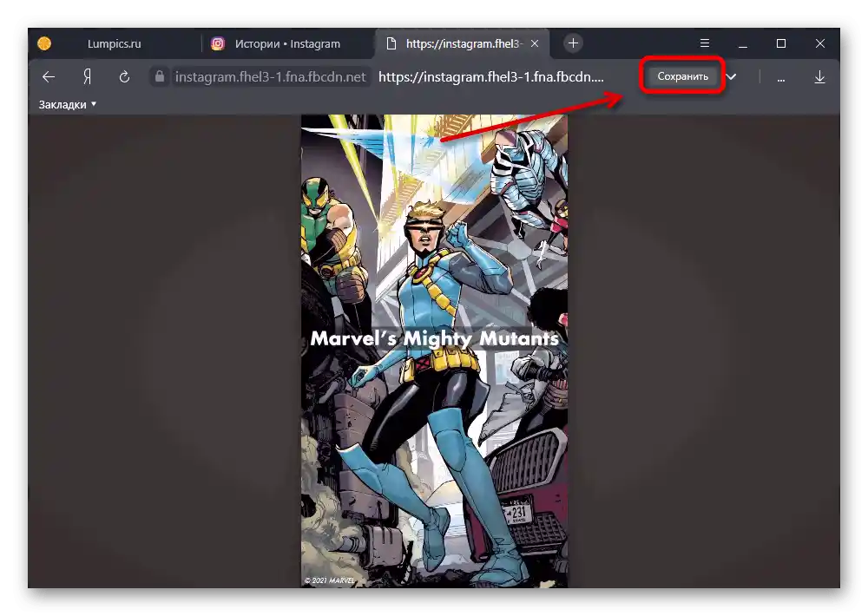Click the Сохранить button

(x=682, y=76)
